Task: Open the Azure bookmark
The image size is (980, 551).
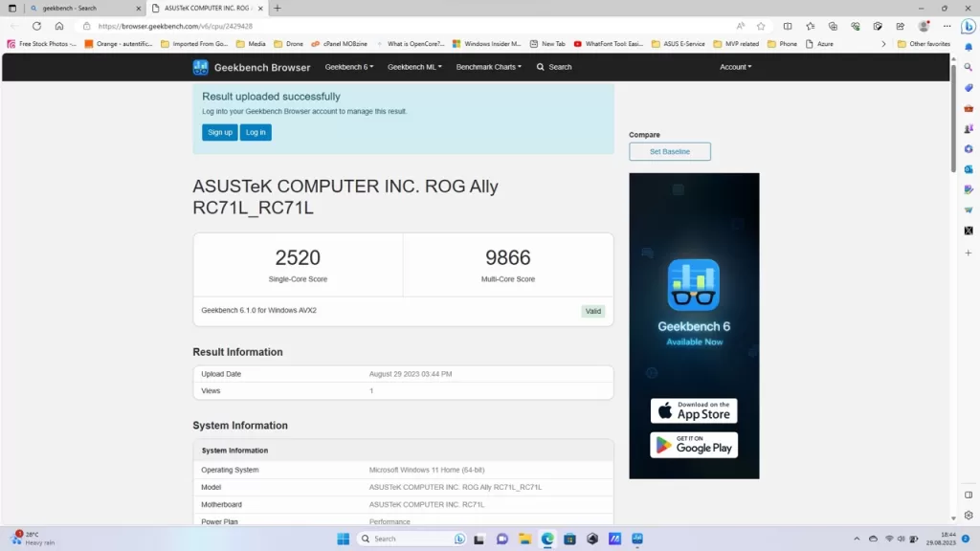Action: click(819, 44)
